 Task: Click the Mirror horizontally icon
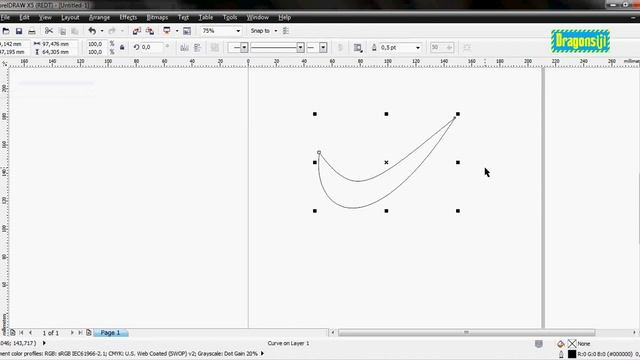point(184,48)
